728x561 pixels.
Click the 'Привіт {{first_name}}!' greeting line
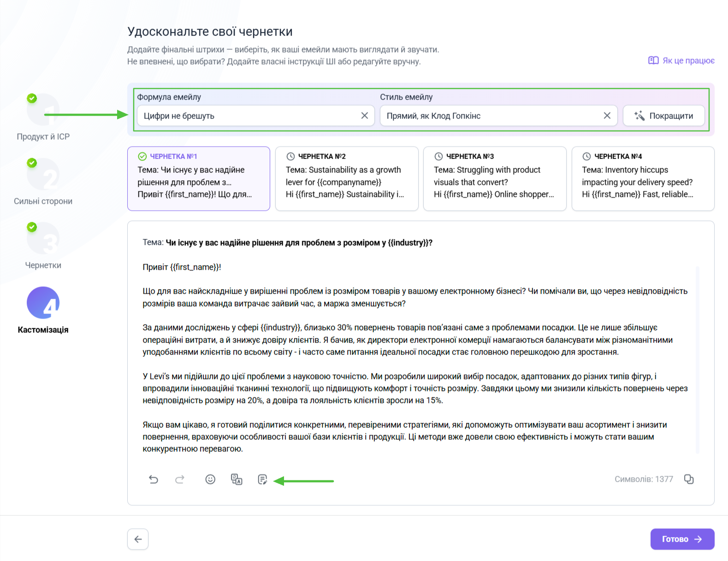click(182, 267)
